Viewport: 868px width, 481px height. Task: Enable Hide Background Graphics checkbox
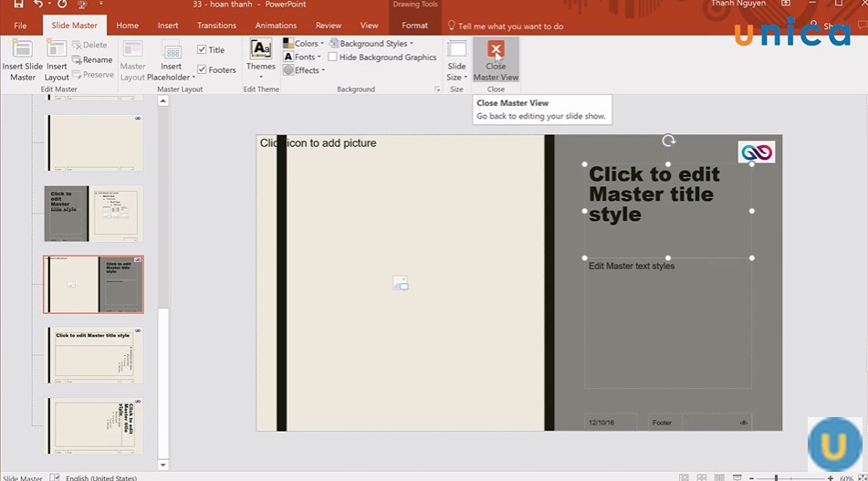click(332, 58)
